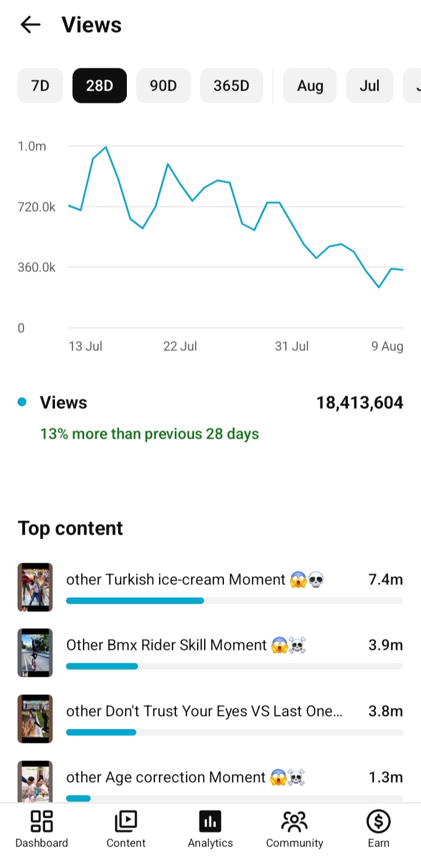
Task: Switch to the Aug month filter
Action: 310,85
